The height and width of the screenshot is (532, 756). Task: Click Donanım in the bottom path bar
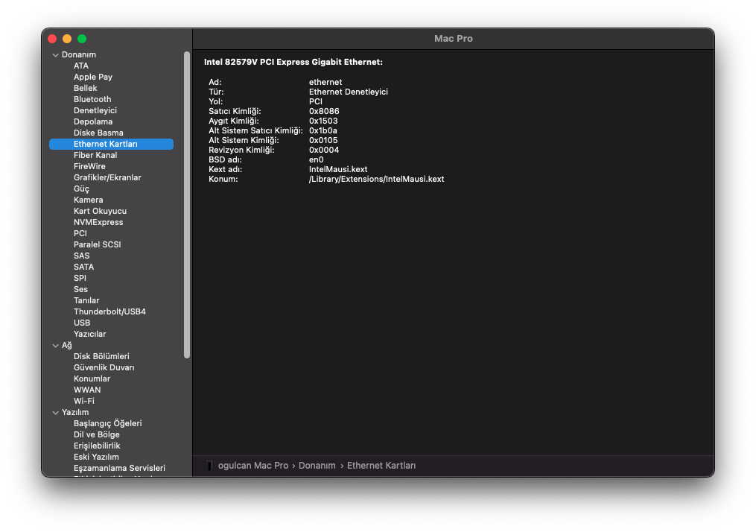317,466
